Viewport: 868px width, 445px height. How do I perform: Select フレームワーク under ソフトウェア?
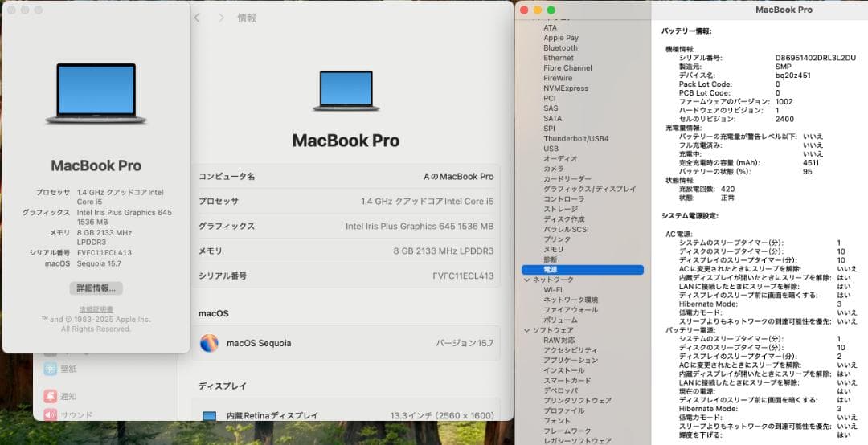[x=567, y=431]
